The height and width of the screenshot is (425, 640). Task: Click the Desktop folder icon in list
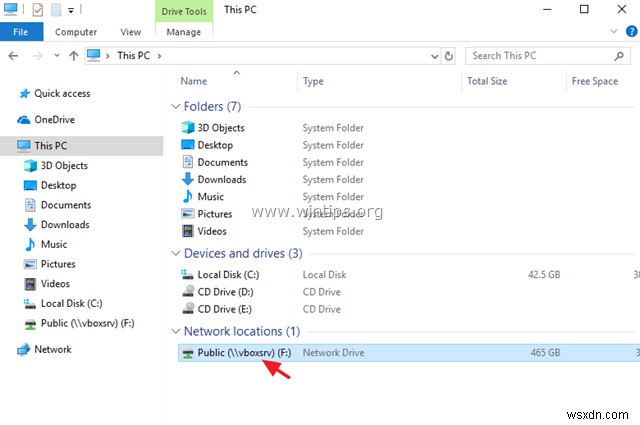188,145
